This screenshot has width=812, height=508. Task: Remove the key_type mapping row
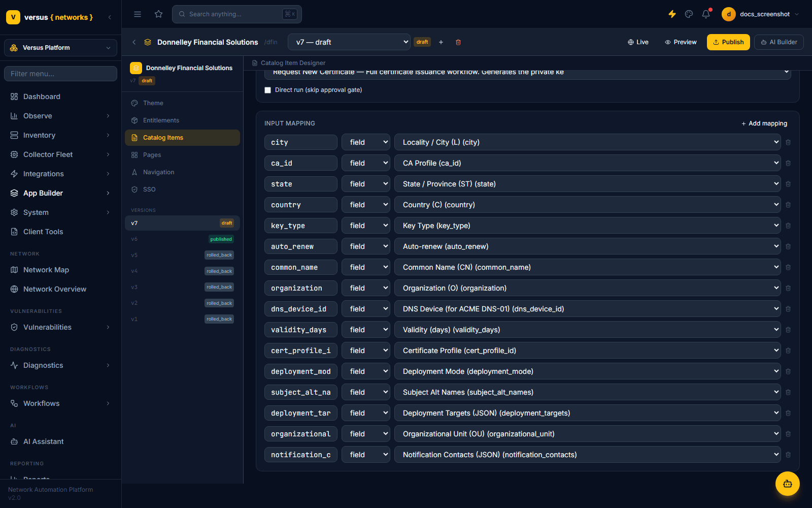click(x=788, y=226)
